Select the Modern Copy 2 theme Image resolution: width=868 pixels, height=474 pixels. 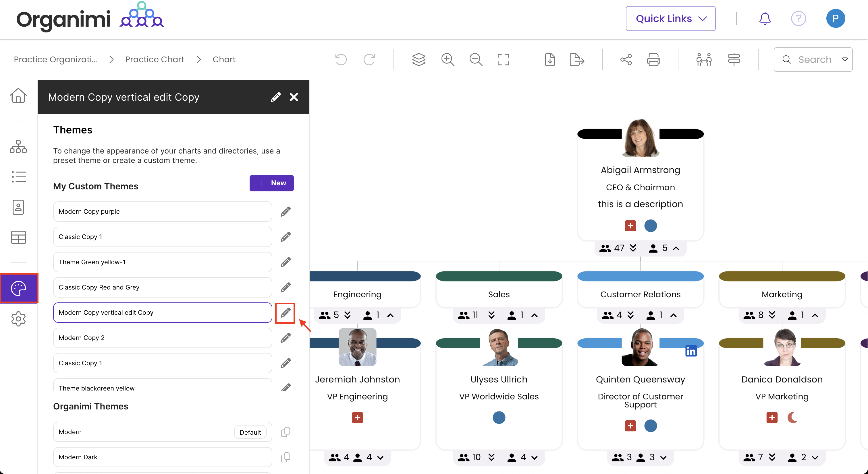coord(162,338)
